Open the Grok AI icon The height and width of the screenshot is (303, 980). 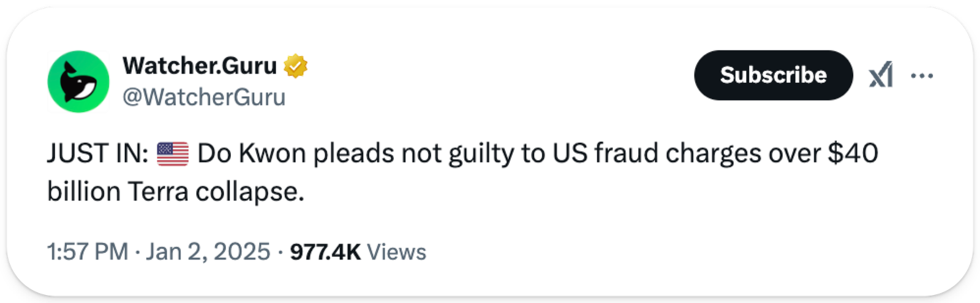point(881,75)
